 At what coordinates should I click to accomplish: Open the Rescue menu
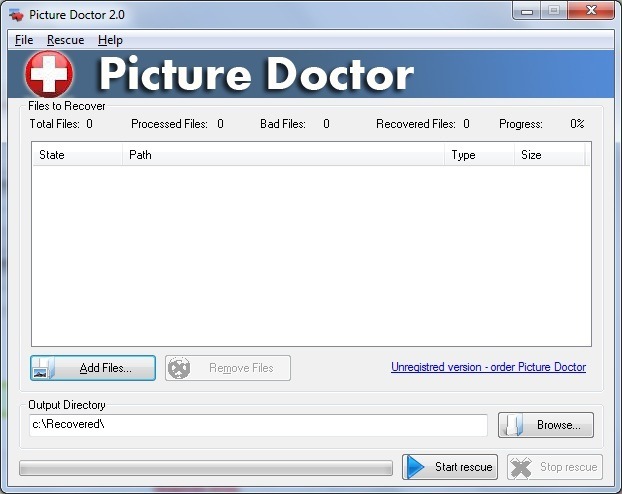(x=65, y=40)
